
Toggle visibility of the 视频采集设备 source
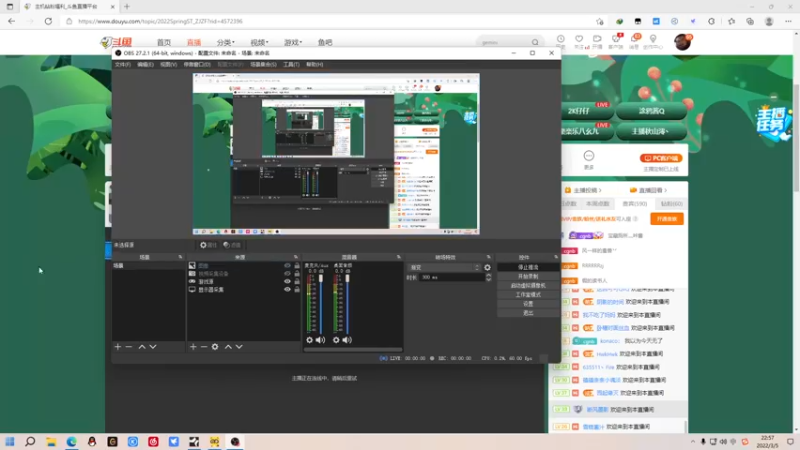(x=287, y=273)
